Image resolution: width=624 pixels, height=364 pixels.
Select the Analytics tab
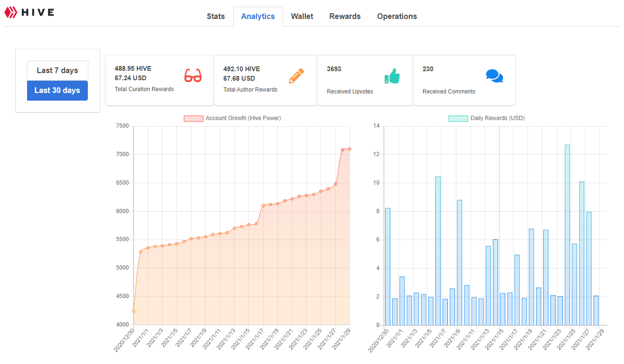[258, 16]
